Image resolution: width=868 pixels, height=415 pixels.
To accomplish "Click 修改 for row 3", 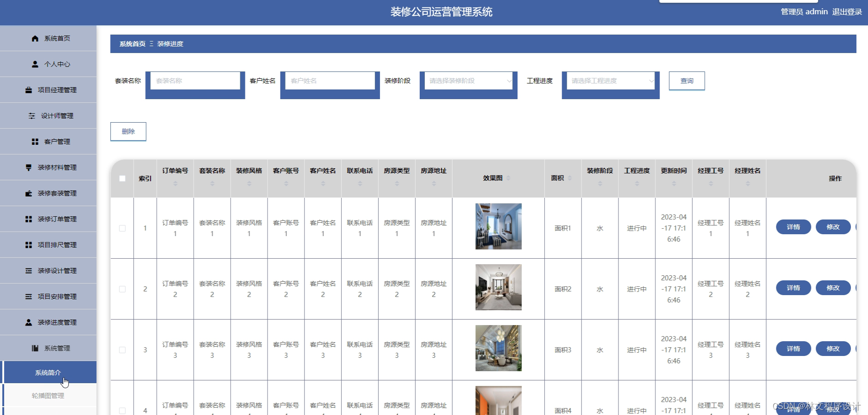I will pos(833,349).
